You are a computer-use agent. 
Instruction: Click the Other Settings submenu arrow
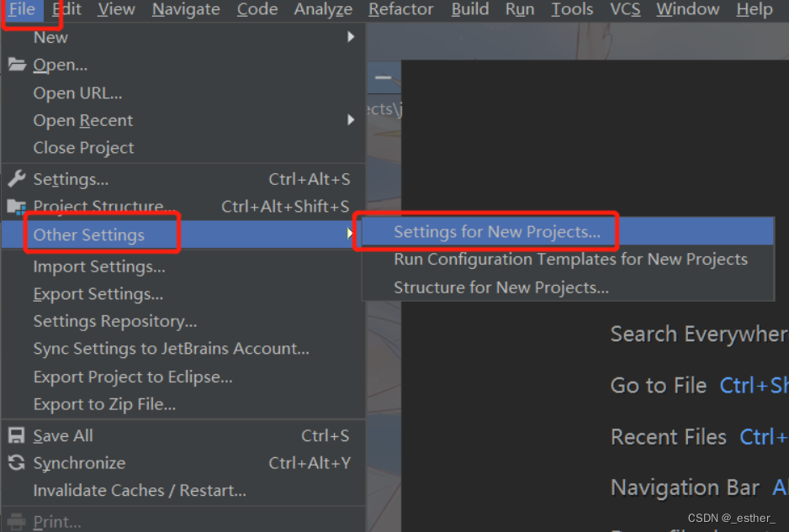coord(350,234)
